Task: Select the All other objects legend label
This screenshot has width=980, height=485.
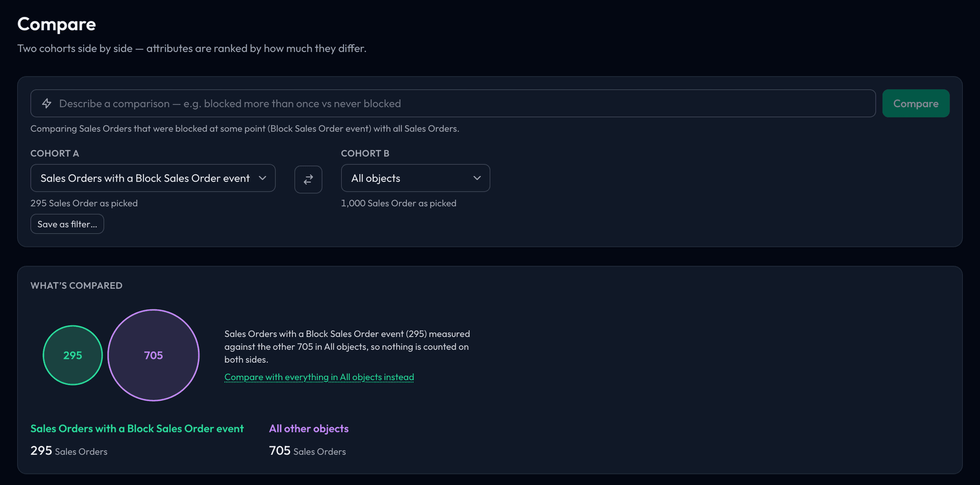Action: click(x=309, y=429)
